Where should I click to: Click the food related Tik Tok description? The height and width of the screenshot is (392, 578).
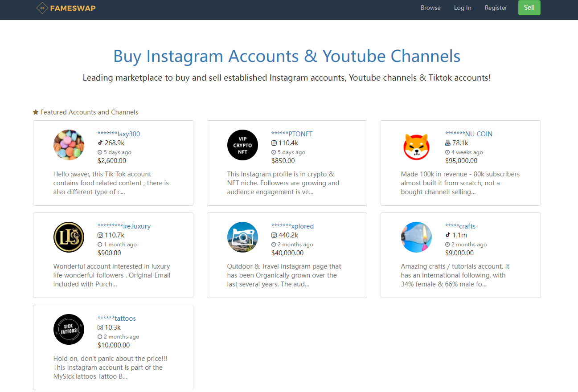(x=111, y=183)
